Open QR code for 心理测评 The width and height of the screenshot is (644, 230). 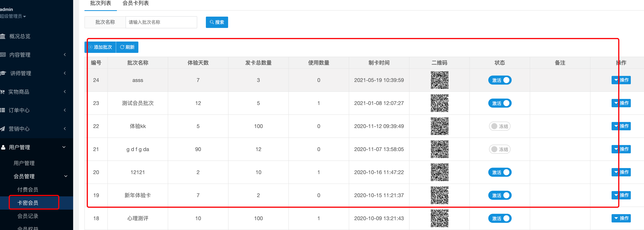[439, 218]
